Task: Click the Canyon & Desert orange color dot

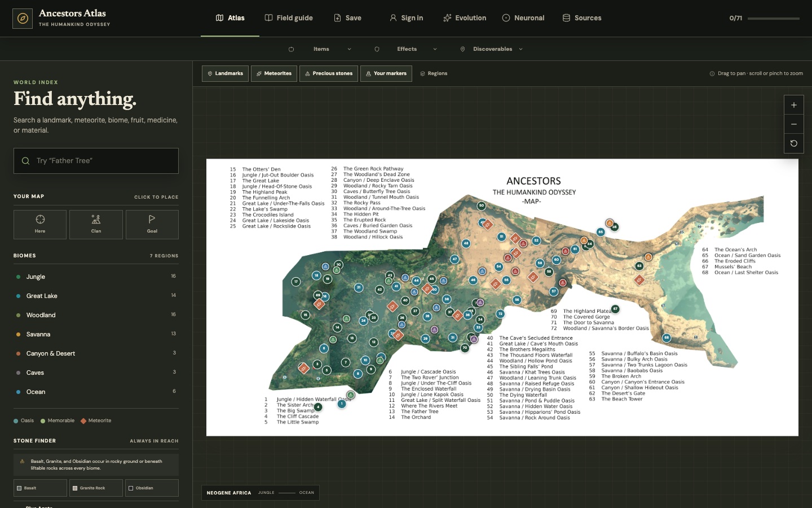Action: tap(19, 353)
